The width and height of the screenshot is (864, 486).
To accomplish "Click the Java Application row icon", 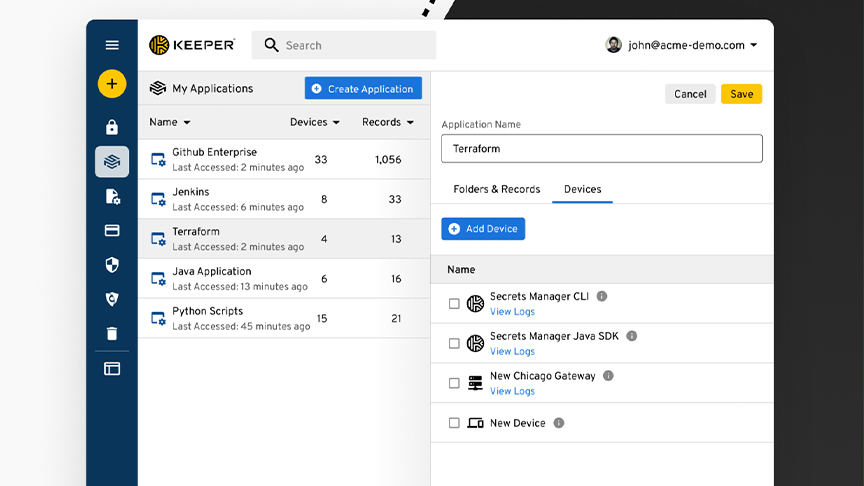I will pos(158,279).
